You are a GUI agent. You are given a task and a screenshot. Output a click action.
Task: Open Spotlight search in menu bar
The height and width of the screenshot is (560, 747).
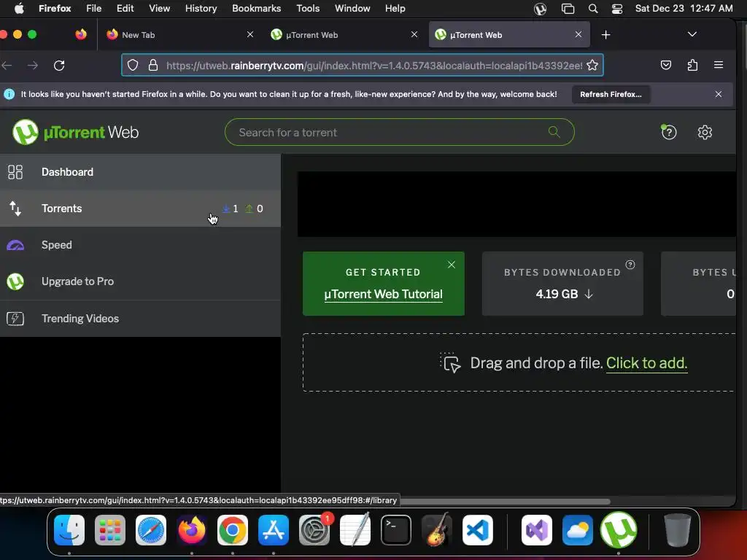click(592, 9)
